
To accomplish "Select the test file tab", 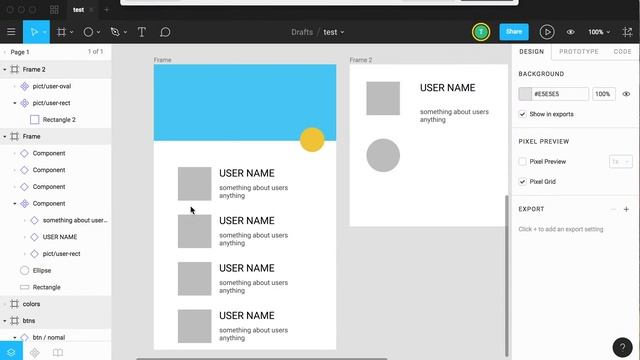I will click(x=78, y=9).
